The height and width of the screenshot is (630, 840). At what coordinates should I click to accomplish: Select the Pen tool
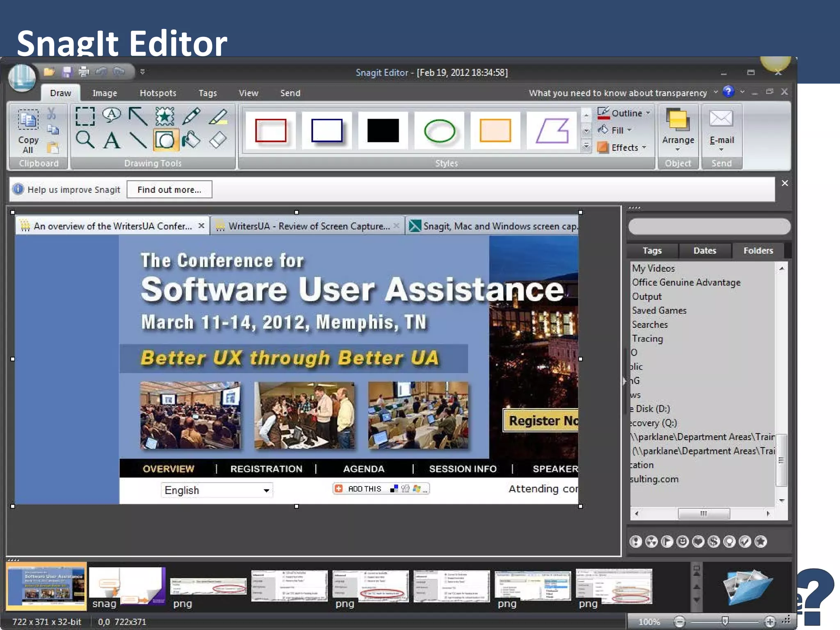point(191,116)
